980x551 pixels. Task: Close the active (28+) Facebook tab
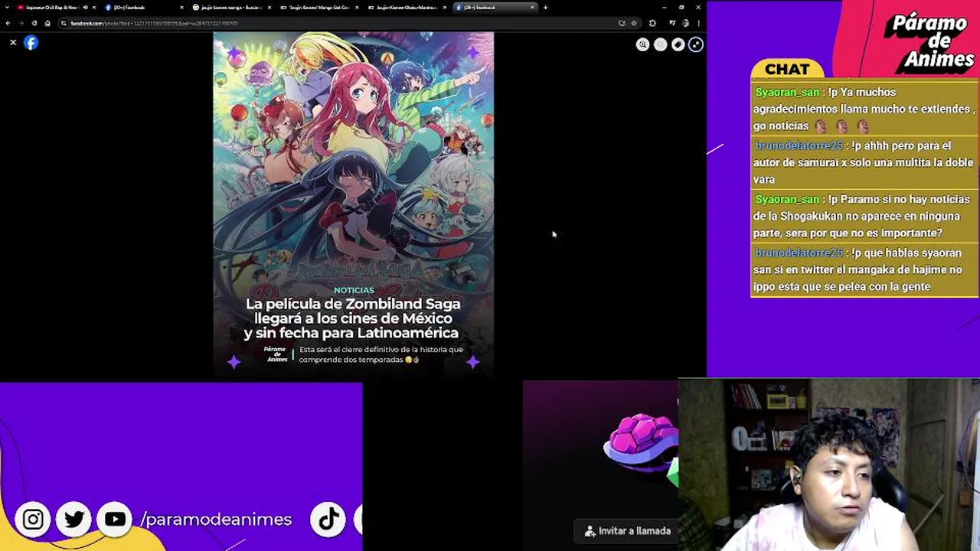tap(533, 8)
